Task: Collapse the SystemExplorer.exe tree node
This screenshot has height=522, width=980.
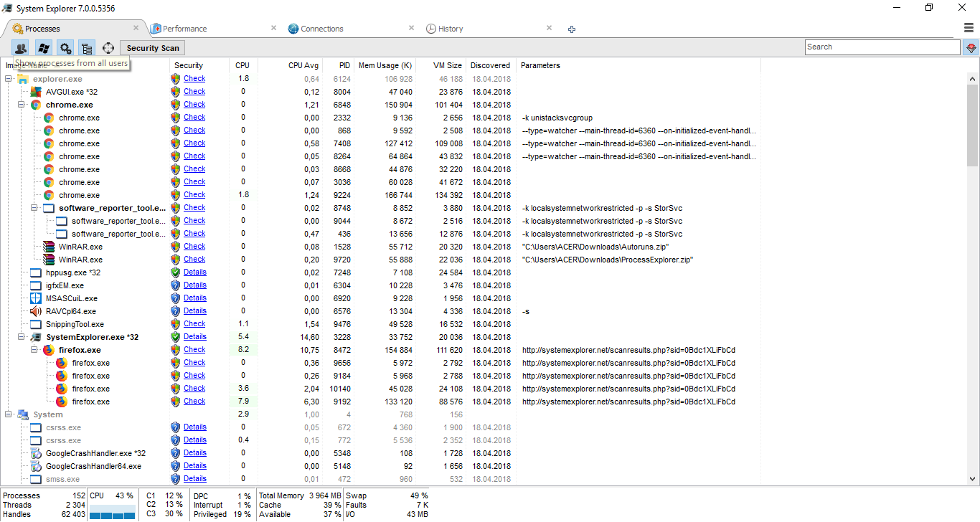Action: pos(22,337)
